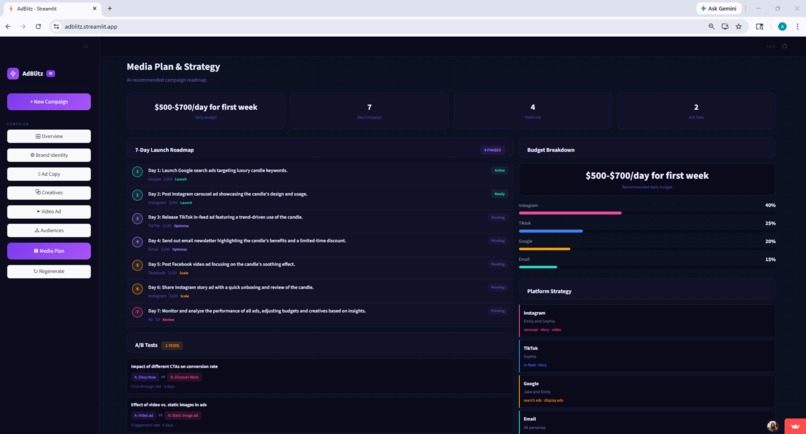Open the Ad Copy section
This screenshot has height=434, width=806.
tap(49, 174)
